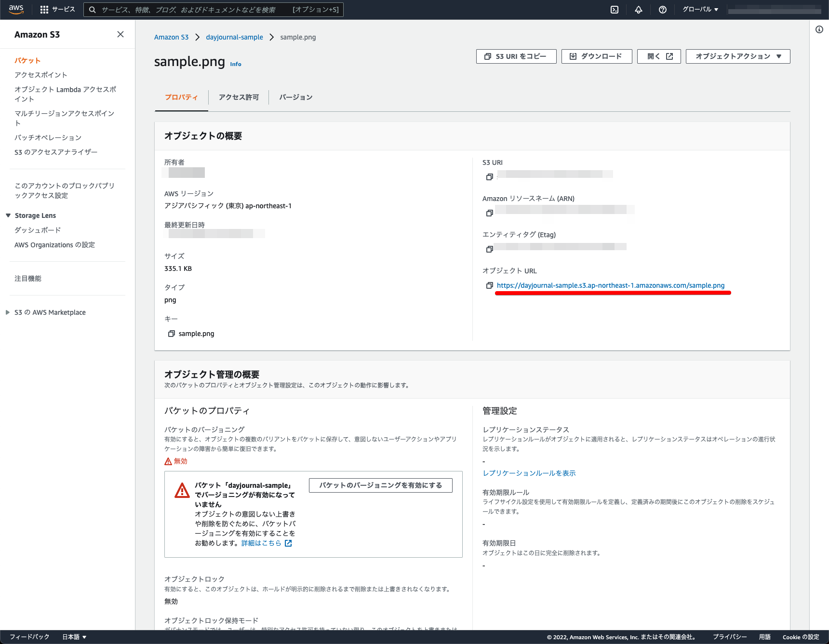Open オブジェクト Lambda アクセスポイント

(x=65, y=94)
